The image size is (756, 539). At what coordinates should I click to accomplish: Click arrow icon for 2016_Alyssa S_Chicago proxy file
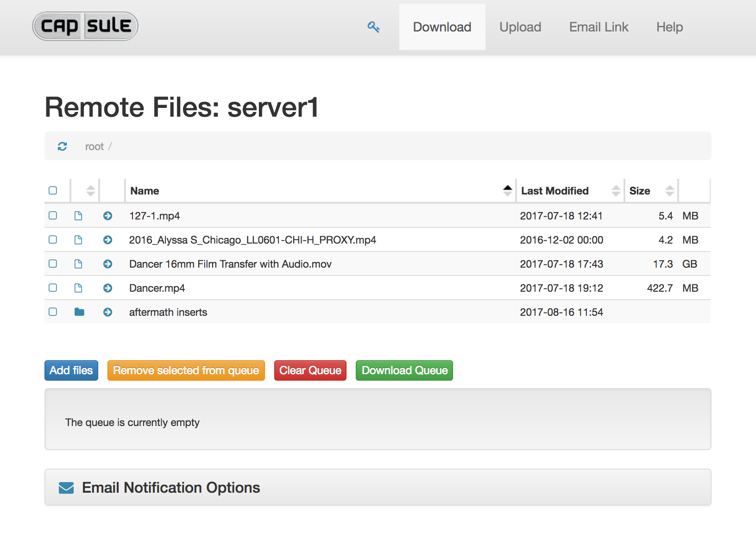(x=107, y=240)
